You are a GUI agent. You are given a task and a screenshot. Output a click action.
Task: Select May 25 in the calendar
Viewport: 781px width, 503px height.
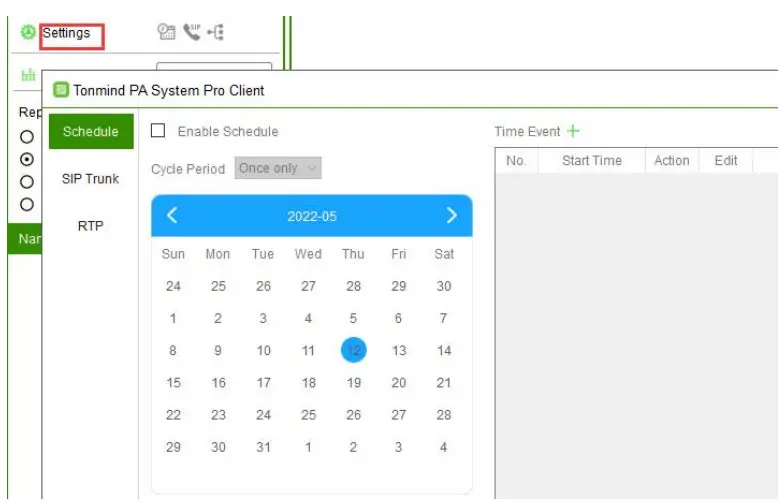coord(308,415)
